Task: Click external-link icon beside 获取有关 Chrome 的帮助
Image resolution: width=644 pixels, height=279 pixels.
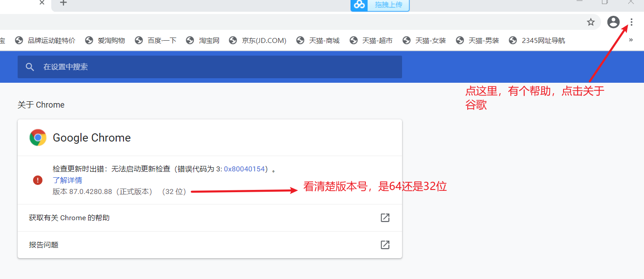Action: click(384, 218)
